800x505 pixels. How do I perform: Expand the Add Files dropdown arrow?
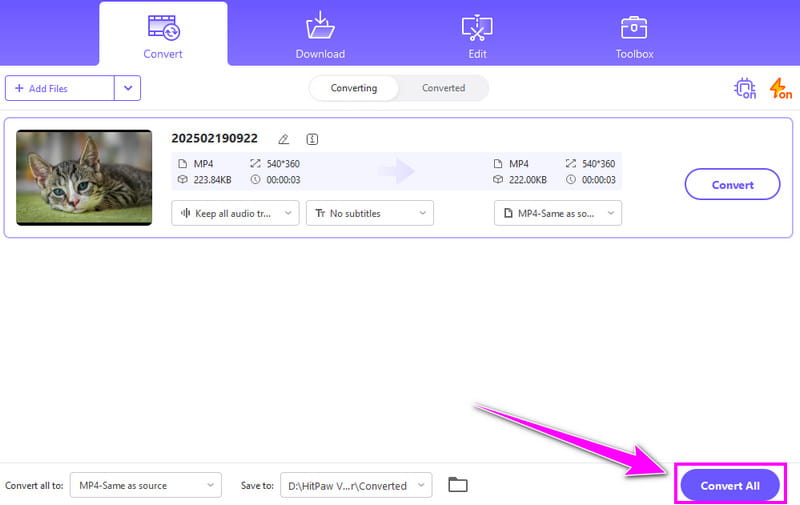tap(127, 88)
